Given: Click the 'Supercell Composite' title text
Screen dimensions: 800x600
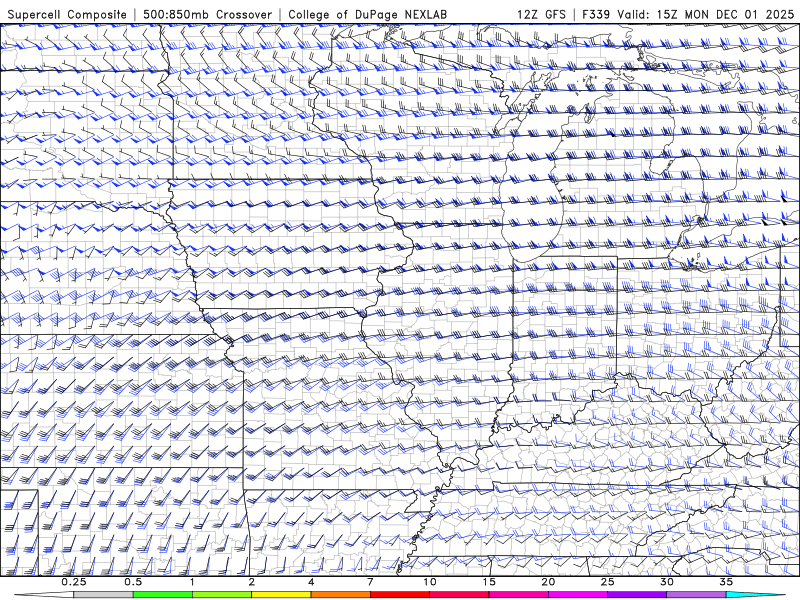Looking at the screenshot, I should [67, 14].
